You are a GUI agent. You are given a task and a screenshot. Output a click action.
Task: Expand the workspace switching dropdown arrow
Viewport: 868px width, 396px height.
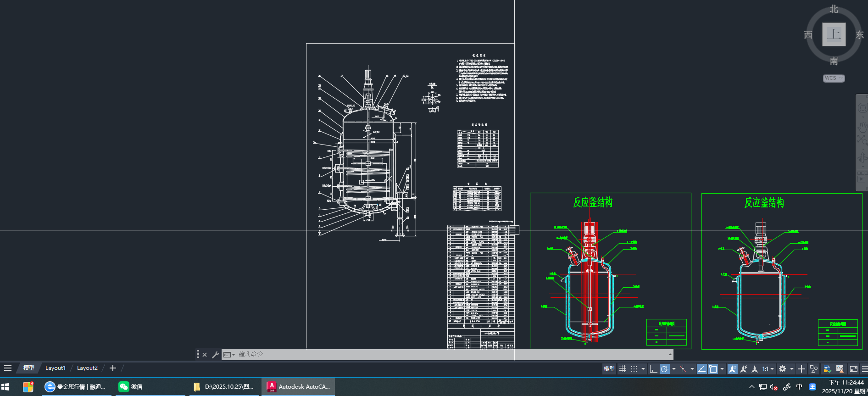click(x=791, y=369)
